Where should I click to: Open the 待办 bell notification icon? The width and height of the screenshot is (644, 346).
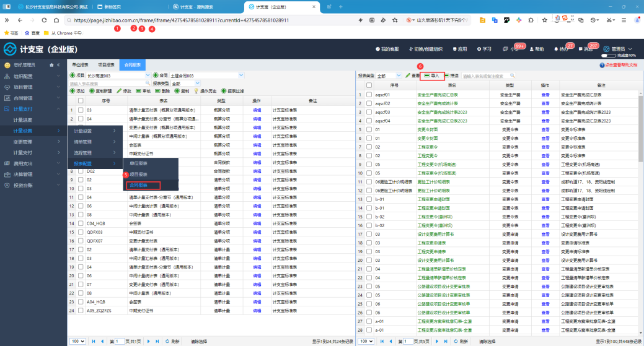pyautogui.click(x=556, y=49)
